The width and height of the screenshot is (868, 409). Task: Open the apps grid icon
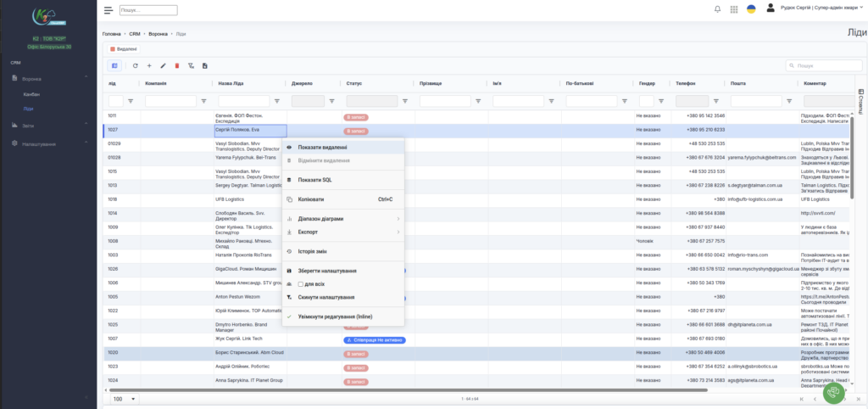click(733, 9)
